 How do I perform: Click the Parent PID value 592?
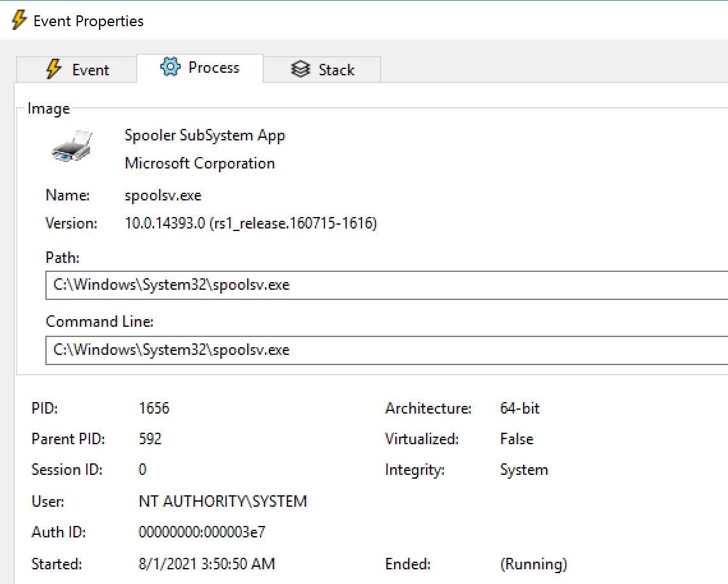coord(150,439)
